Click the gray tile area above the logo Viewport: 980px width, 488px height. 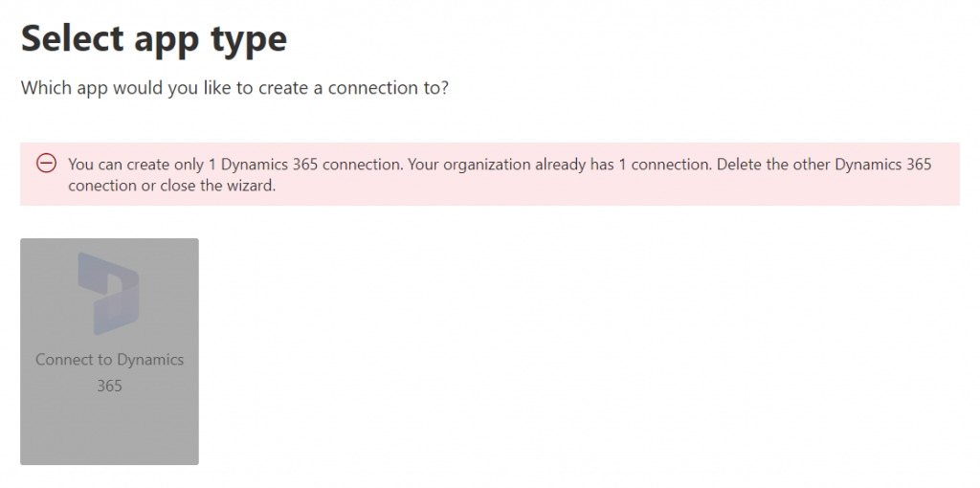109,245
